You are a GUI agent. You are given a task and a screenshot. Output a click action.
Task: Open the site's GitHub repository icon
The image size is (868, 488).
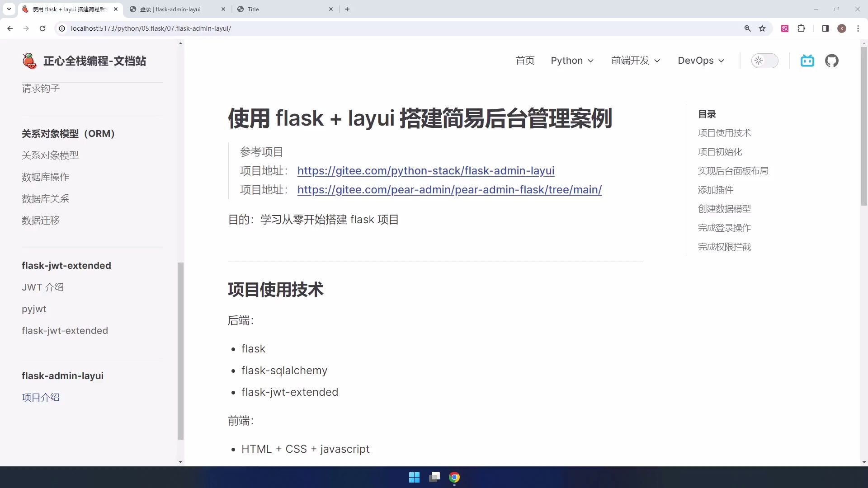[832, 61]
